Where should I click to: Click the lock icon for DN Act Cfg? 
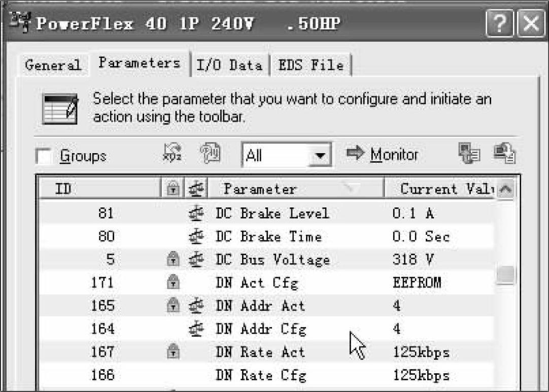(173, 282)
